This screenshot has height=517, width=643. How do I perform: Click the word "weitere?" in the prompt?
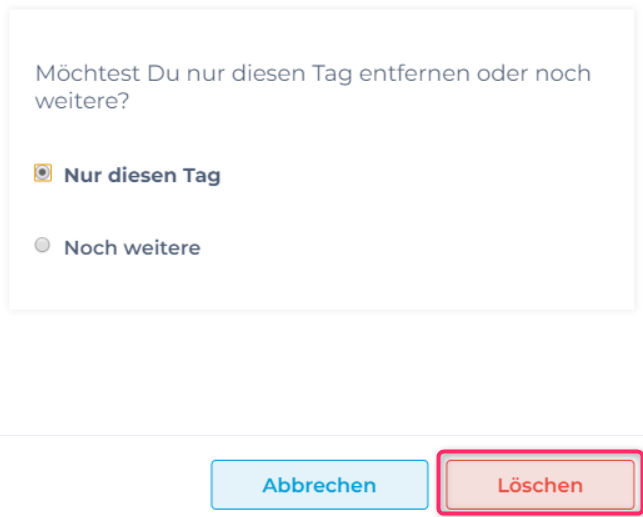click(81, 102)
